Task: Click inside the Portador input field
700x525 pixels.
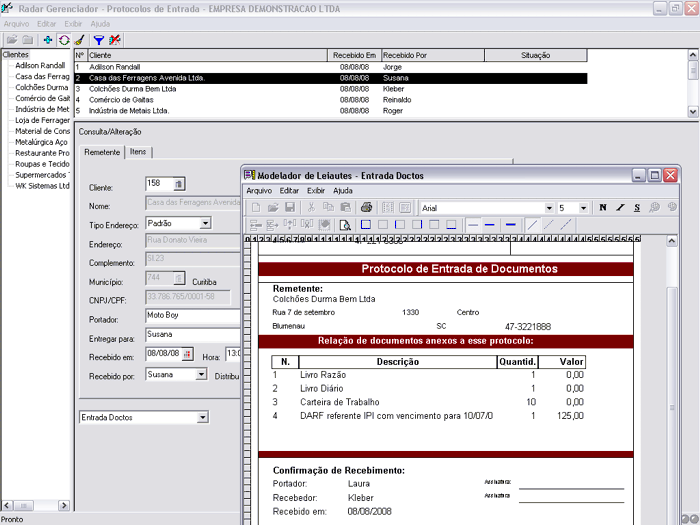Action: pos(192,317)
